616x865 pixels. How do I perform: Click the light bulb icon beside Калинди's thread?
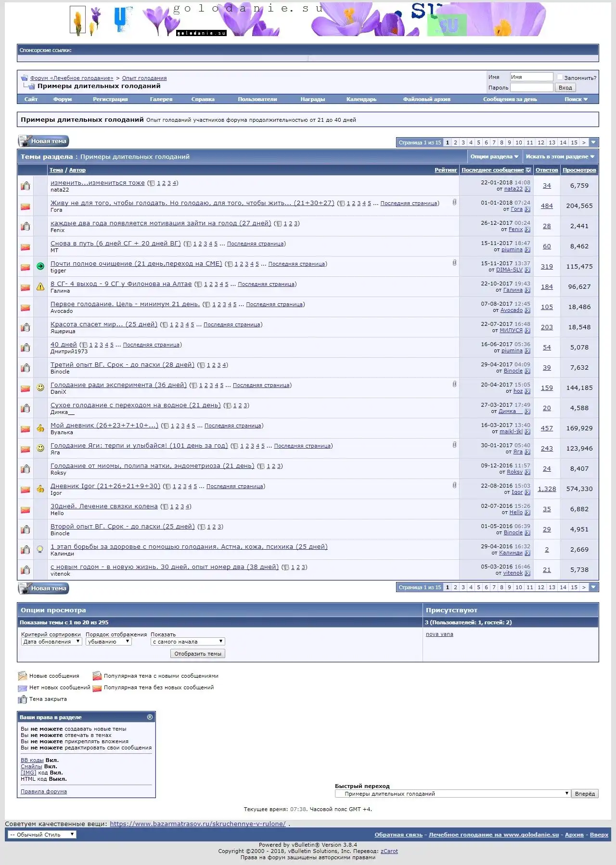click(40, 549)
